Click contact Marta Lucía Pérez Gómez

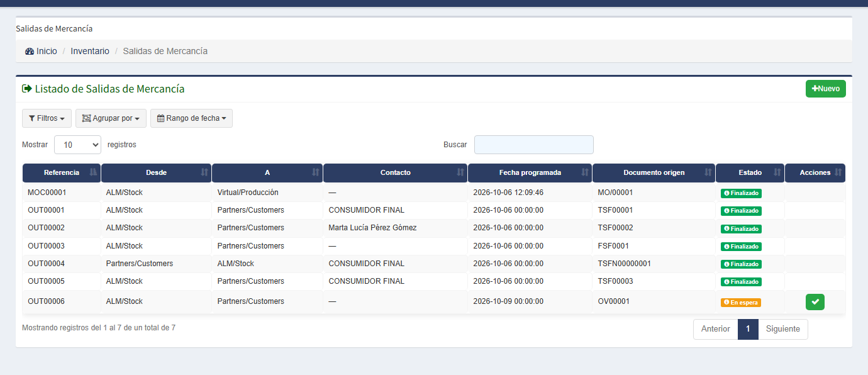coord(372,228)
